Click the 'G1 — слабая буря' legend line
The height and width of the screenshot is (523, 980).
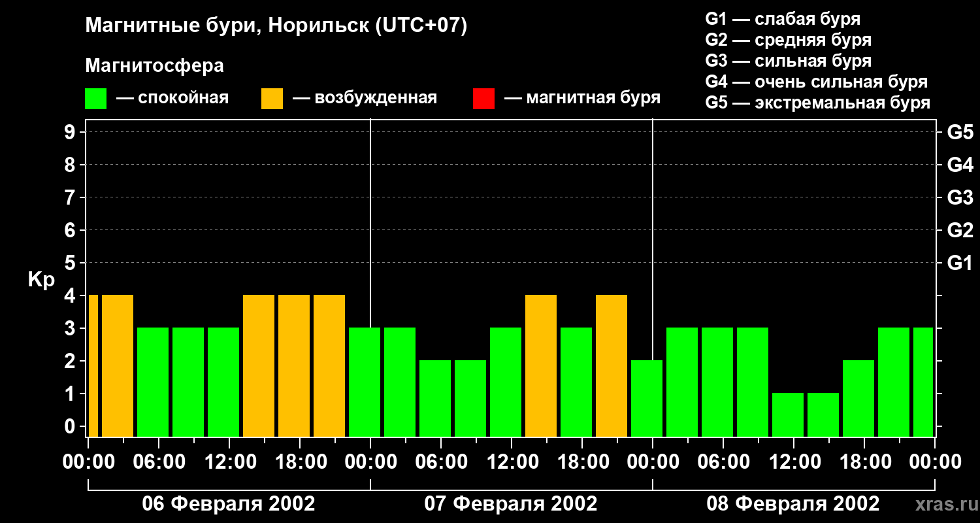(x=783, y=19)
